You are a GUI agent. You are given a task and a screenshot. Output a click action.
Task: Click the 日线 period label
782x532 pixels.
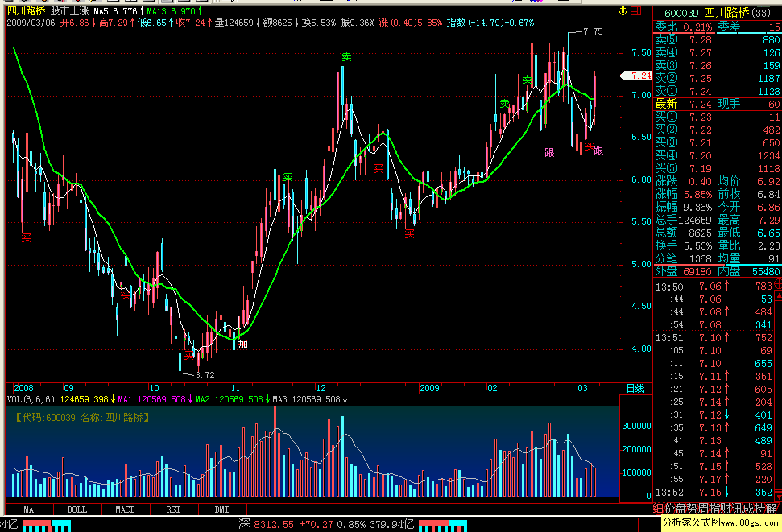(x=635, y=389)
